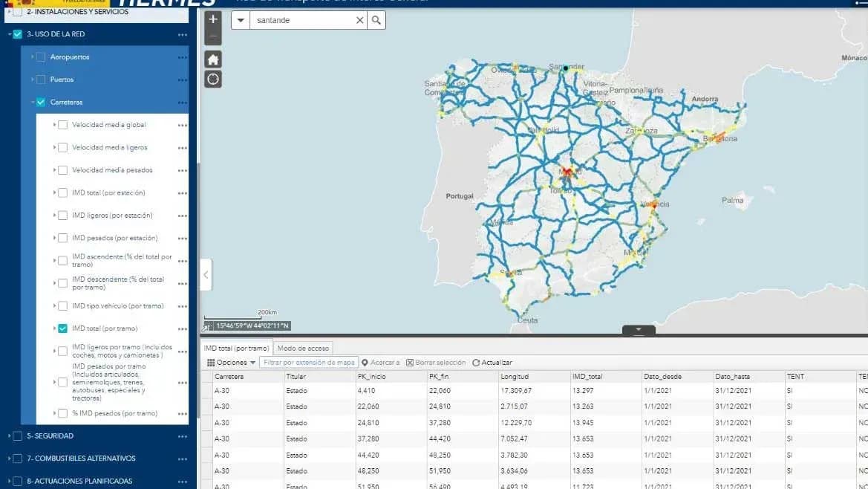Image resolution: width=868 pixels, height=489 pixels.
Task: Click the Actualizar refresh button
Action: click(492, 363)
